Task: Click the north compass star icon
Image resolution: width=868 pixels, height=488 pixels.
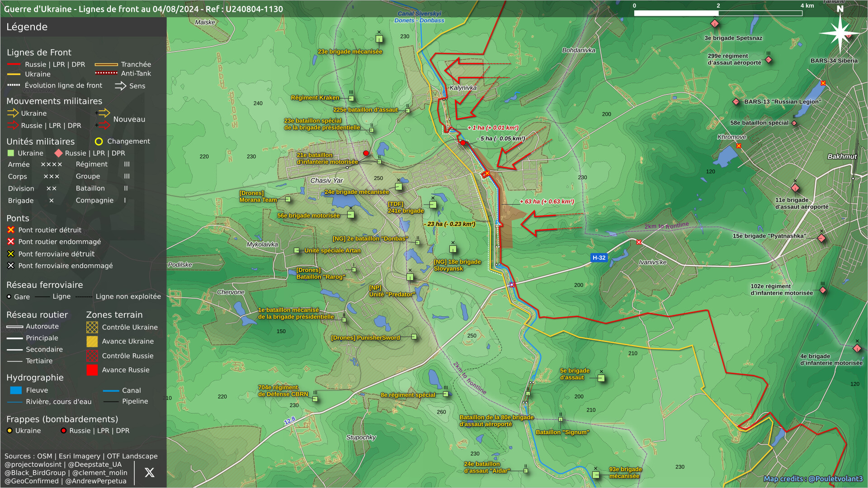Action: [x=840, y=33]
